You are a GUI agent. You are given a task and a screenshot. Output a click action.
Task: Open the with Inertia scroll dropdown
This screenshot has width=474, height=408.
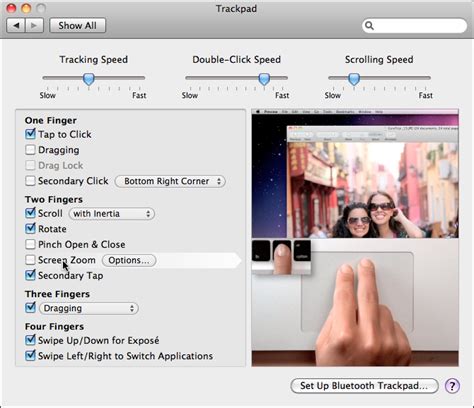point(112,214)
